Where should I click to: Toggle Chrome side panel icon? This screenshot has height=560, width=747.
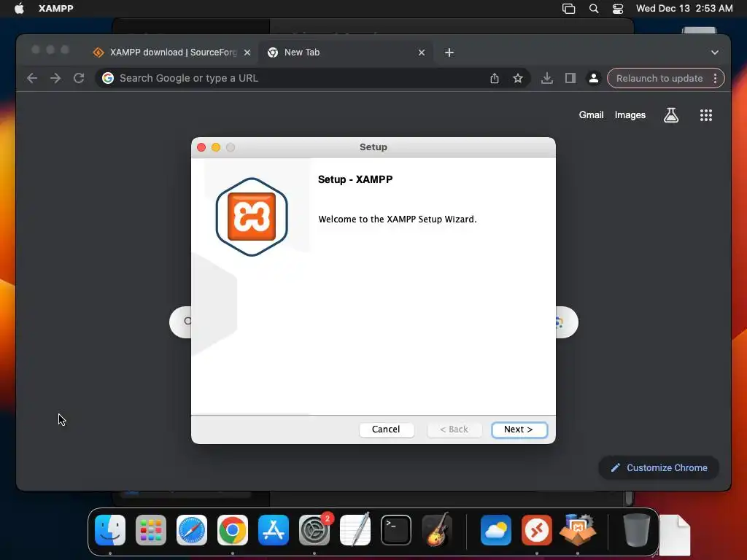coord(570,78)
